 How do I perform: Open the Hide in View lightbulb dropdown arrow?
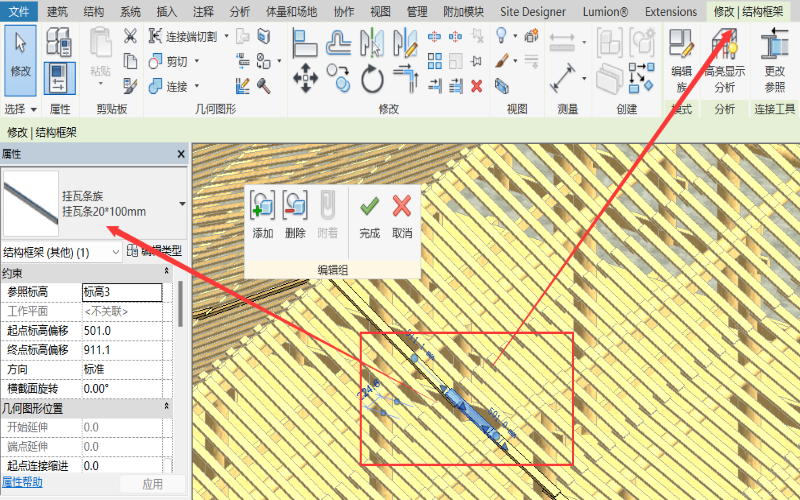tap(515, 36)
